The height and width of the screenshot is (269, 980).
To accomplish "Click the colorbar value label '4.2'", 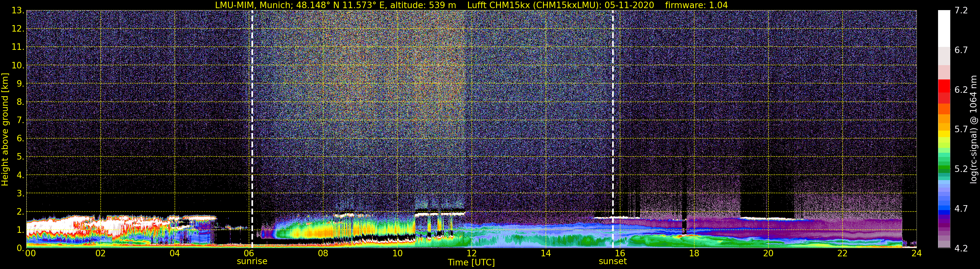I will (961, 248).
